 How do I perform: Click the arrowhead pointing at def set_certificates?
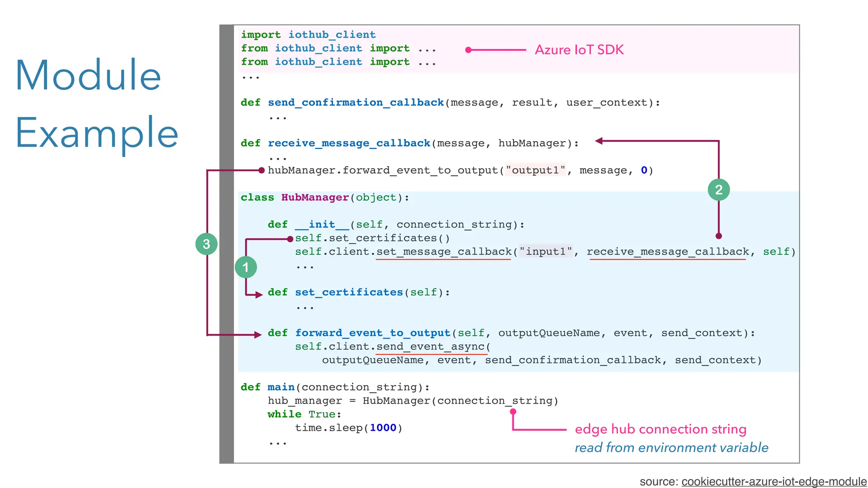click(259, 295)
